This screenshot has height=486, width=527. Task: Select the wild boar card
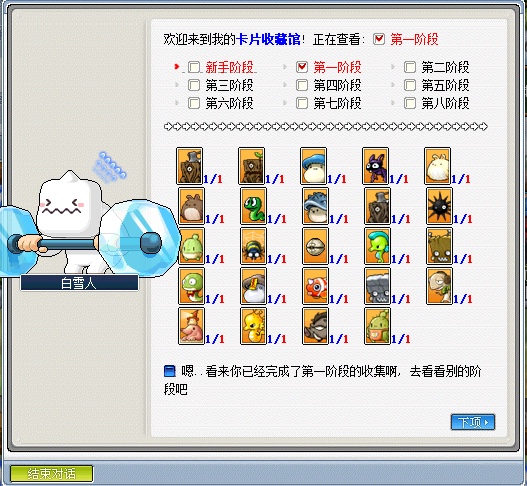point(315,326)
